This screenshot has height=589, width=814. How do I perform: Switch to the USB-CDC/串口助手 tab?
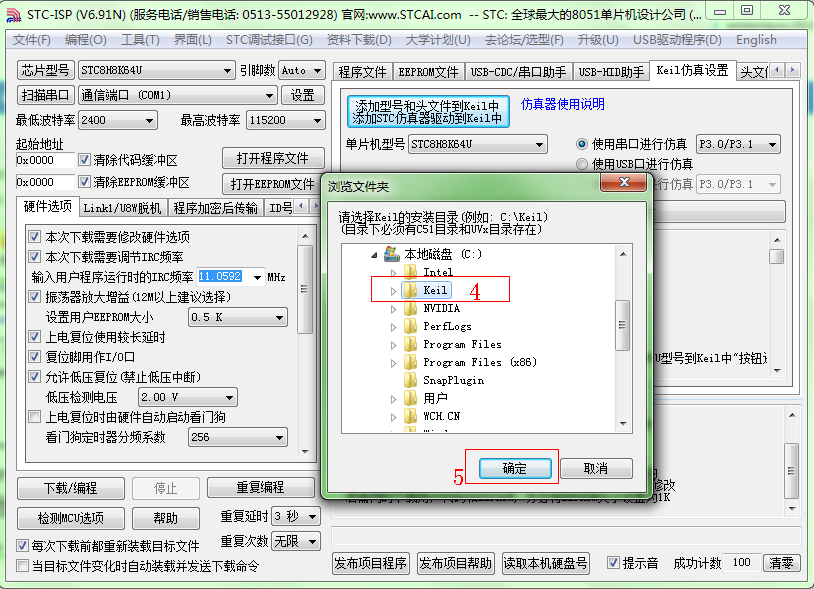518,72
